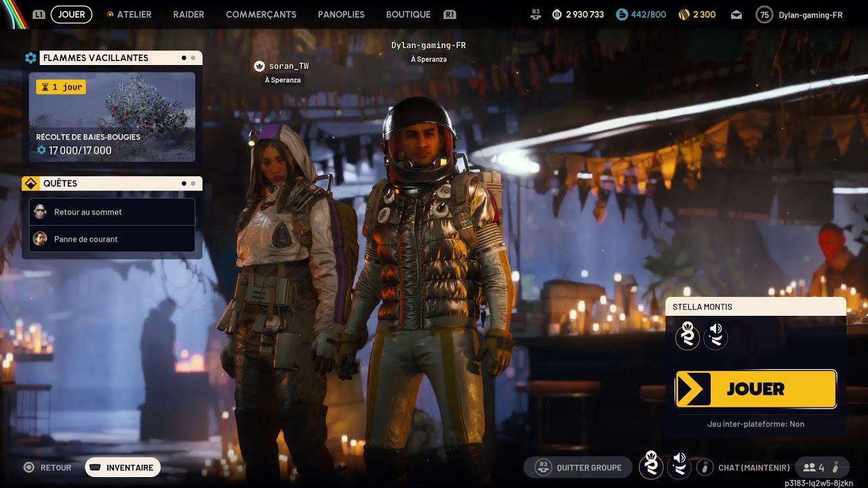Open the Récolte de baies-bougies event card
The width and height of the screenshot is (868, 488).
point(112,117)
